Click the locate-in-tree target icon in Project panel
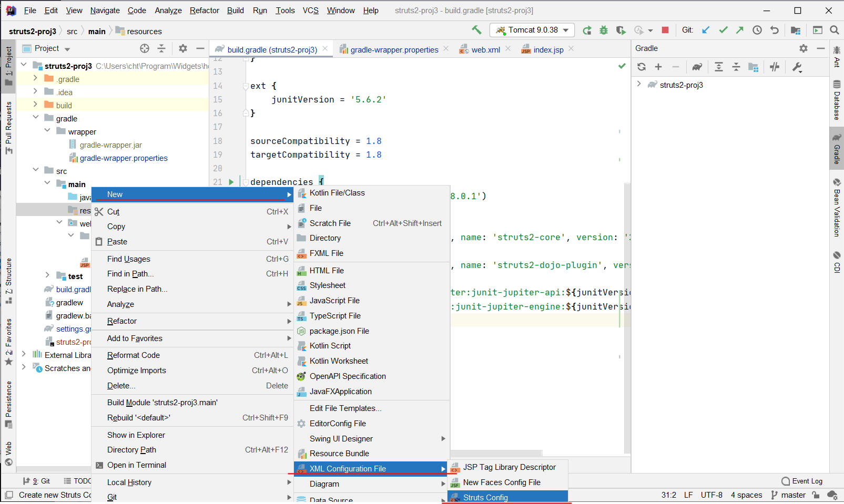The height and width of the screenshot is (504, 844). 145,48
